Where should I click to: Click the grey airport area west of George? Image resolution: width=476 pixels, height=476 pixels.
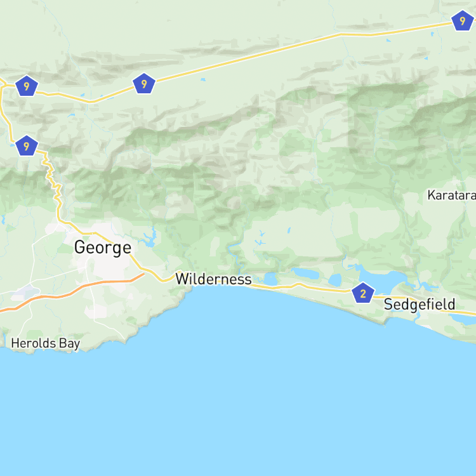(x=26, y=291)
